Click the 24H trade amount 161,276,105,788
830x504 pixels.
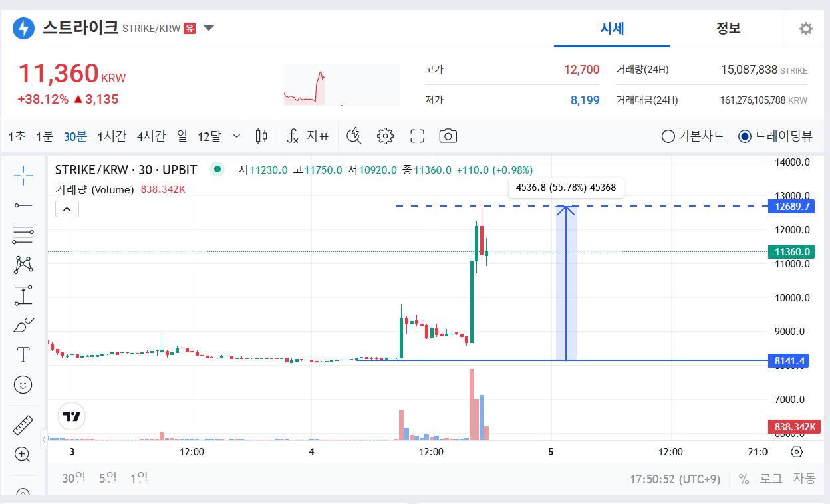pyautogui.click(x=752, y=100)
